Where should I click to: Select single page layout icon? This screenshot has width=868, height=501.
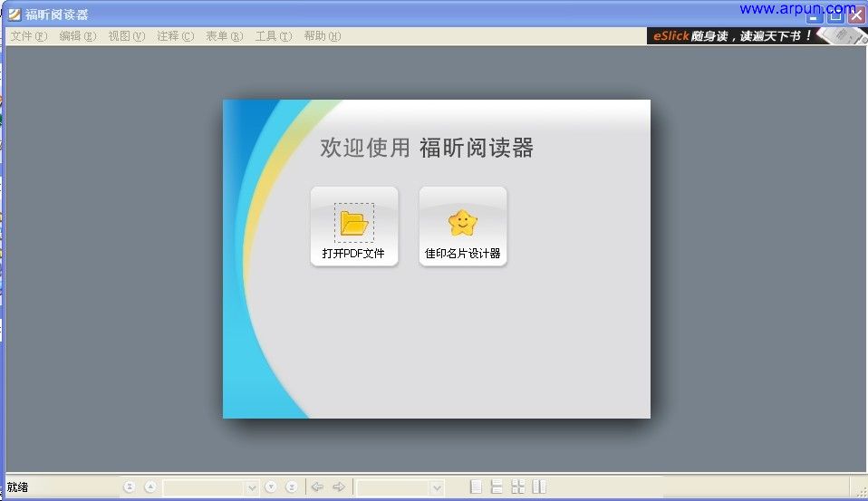tap(477, 487)
